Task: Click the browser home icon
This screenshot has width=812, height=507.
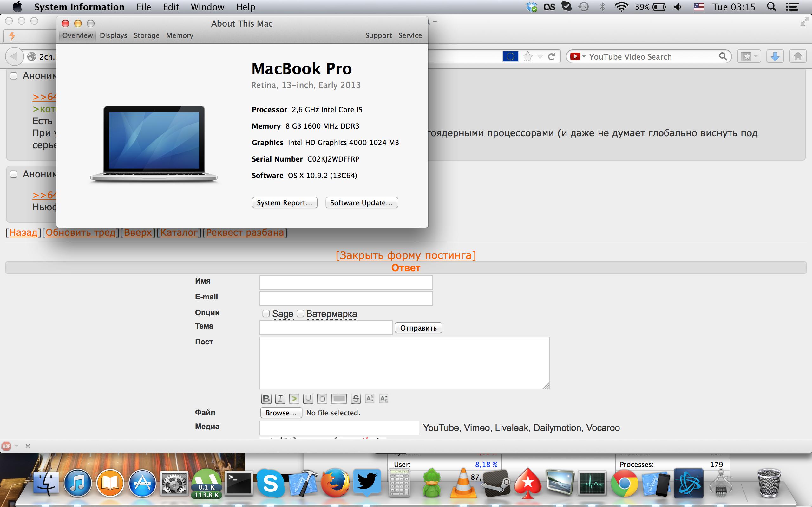Action: click(798, 57)
